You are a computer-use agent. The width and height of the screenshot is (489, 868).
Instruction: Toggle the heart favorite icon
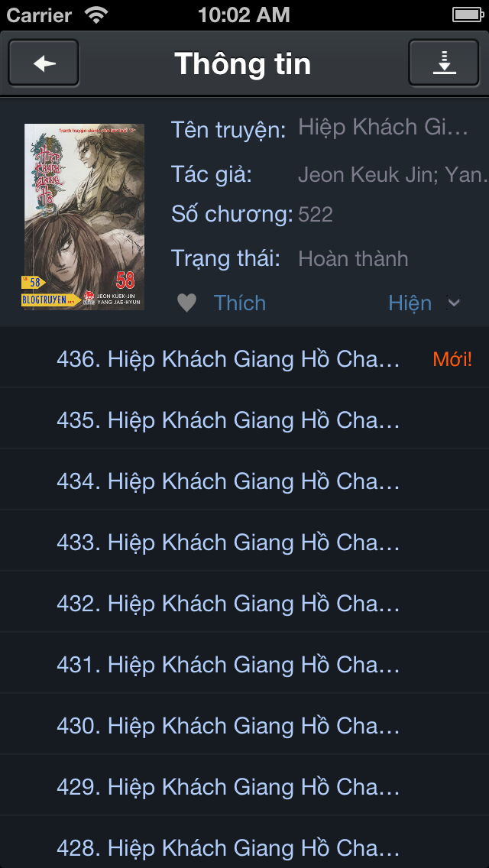(186, 303)
